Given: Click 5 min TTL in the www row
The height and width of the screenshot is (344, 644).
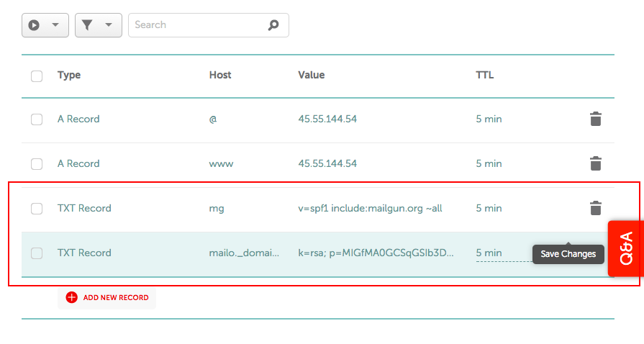Looking at the screenshot, I should coord(489,163).
